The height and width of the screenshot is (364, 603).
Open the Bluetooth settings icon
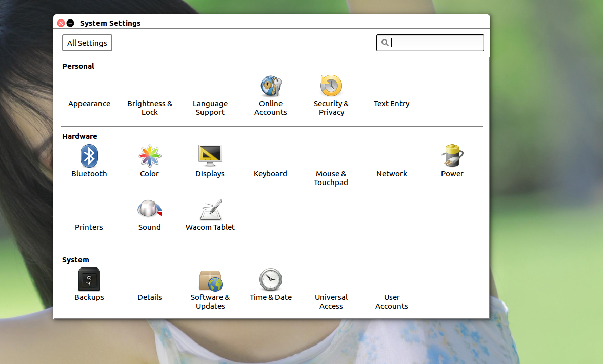coord(89,156)
